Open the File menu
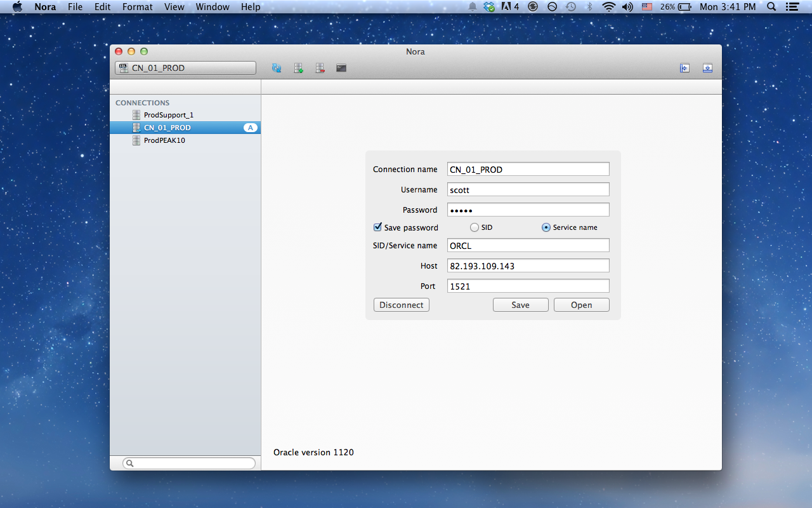This screenshot has width=812, height=508. [x=75, y=7]
